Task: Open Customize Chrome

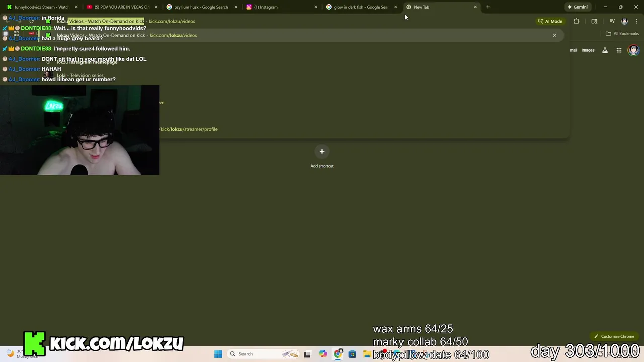Action: pos(614,336)
